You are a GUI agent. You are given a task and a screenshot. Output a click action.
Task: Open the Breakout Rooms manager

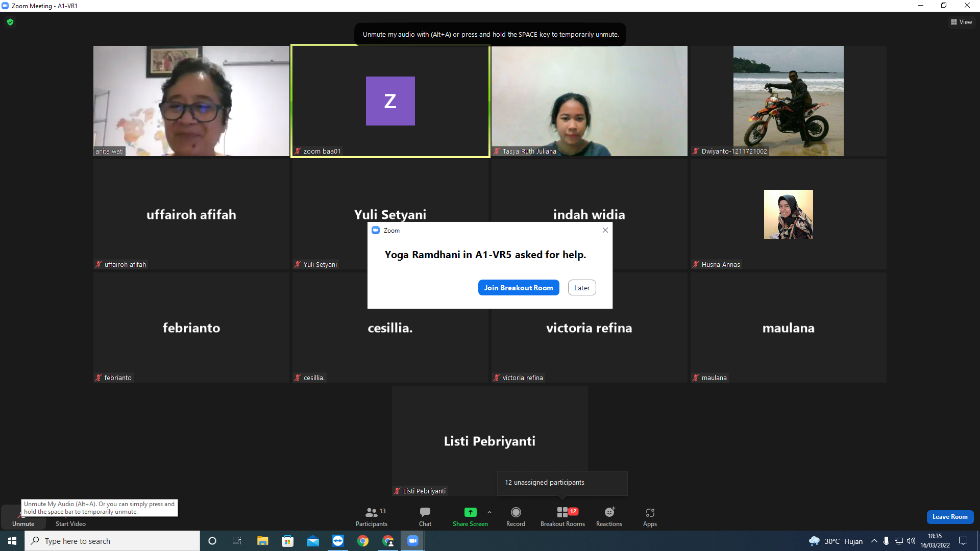tap(562, 517)
